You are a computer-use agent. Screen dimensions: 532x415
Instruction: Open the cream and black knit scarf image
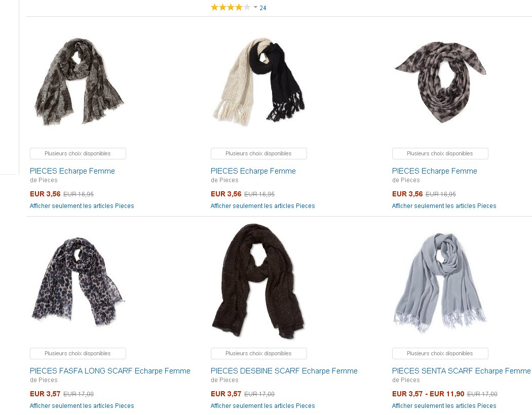click(x=258, y=81)
